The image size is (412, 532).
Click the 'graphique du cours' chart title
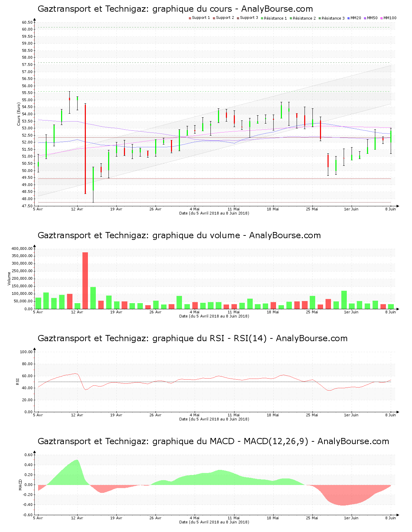point(175,9)
